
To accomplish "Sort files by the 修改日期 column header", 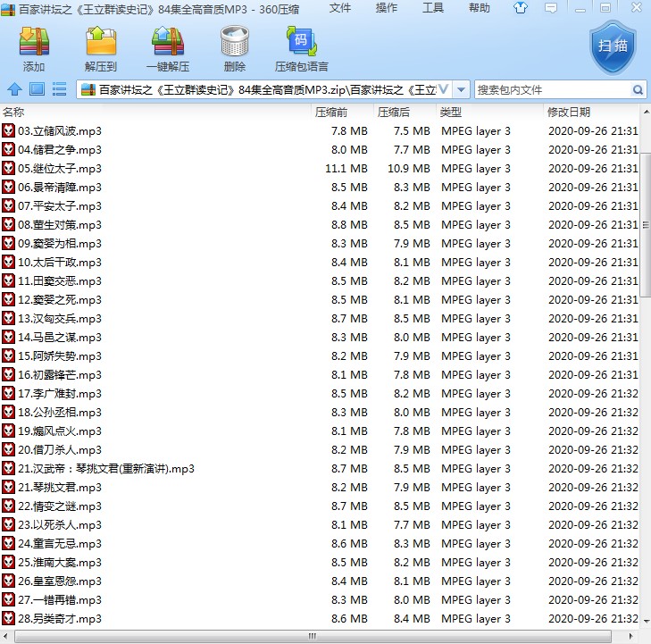I will (x=568, y=113).
